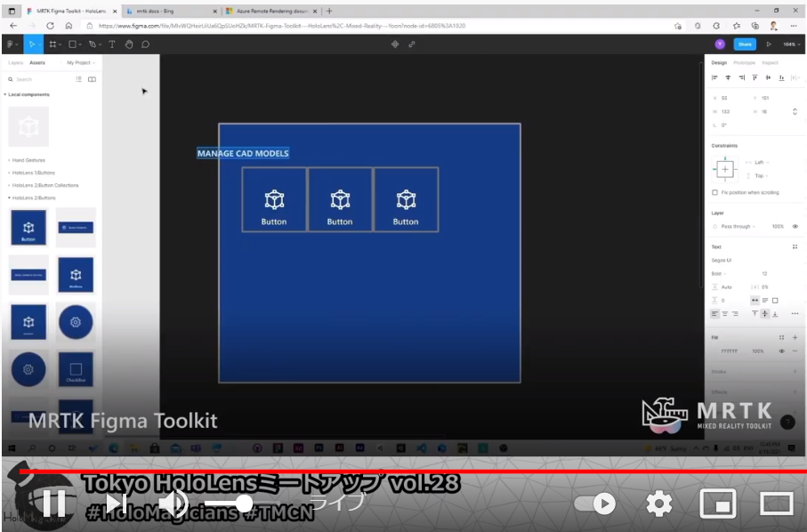Screen dimensions: 807x532
Task: Open the Bold font weight dropdown
Action: 719,274
